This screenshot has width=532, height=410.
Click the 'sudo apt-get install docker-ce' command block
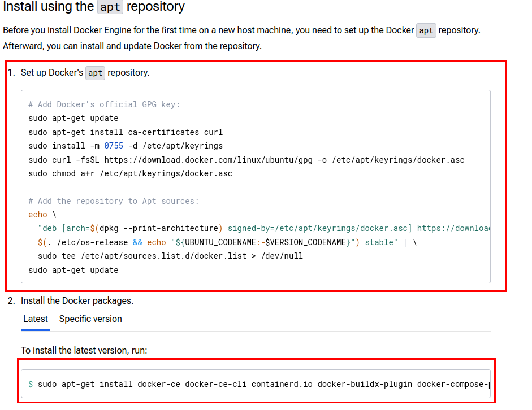260,385
